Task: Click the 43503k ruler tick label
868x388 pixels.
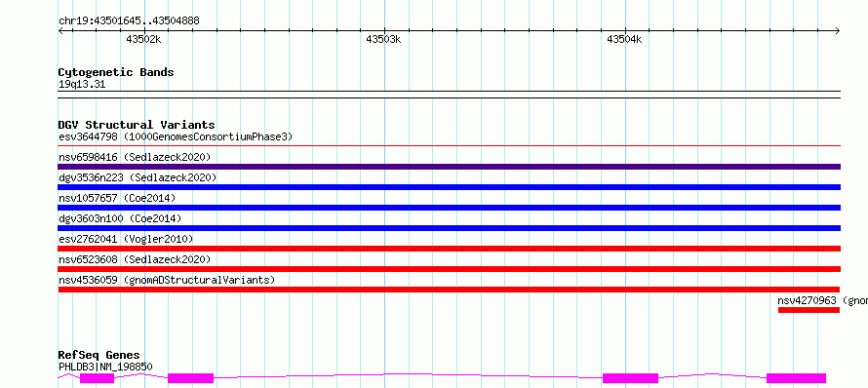Action: [383, 39]
